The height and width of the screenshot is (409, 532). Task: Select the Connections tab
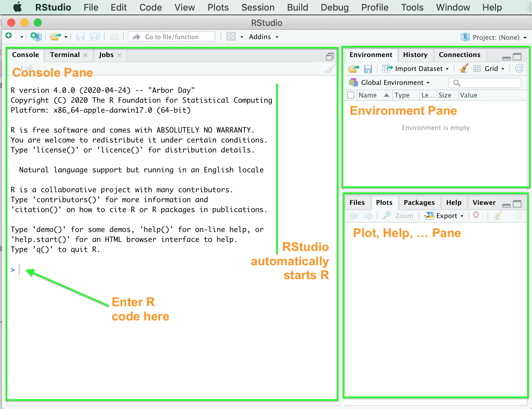(459, 55)
